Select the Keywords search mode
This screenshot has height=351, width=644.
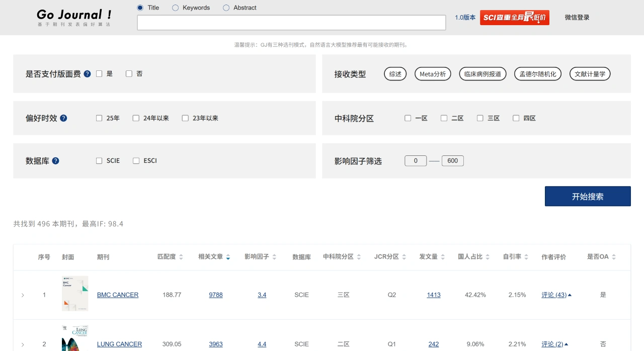175,8
